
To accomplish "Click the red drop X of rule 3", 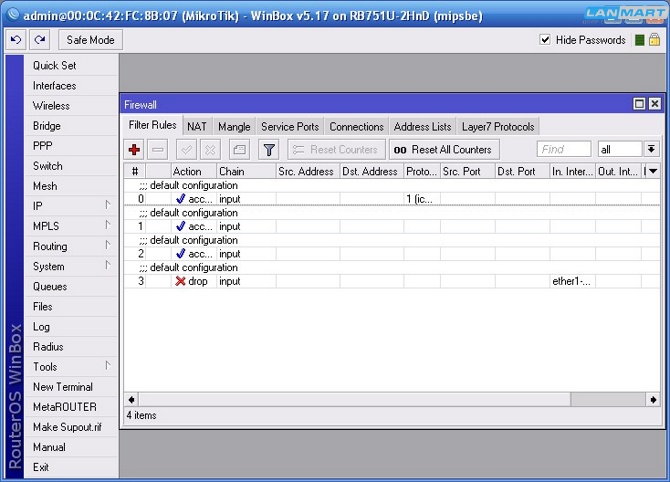I will point(180,281).
